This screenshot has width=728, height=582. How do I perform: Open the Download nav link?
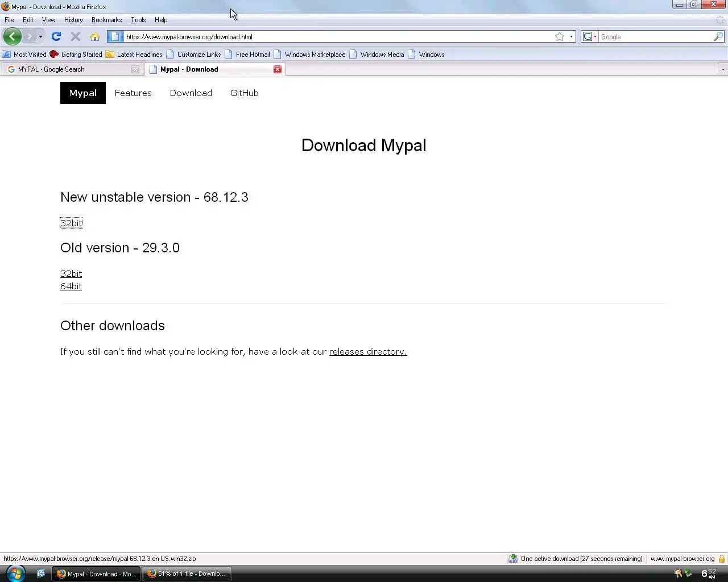click(x=191, y=93)
